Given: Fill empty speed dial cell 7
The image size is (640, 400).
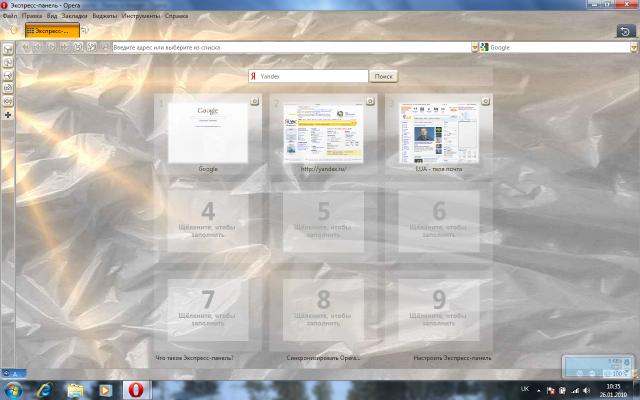Looking at the screenshot, I should point(208,310).
